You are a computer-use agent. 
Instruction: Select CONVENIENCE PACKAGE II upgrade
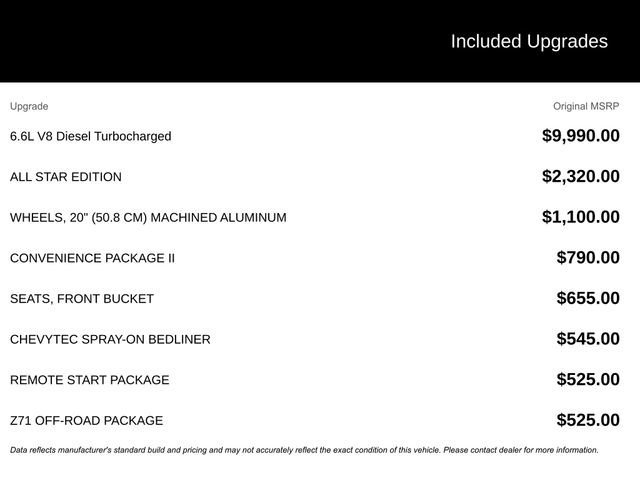click(x=92, y=258)
